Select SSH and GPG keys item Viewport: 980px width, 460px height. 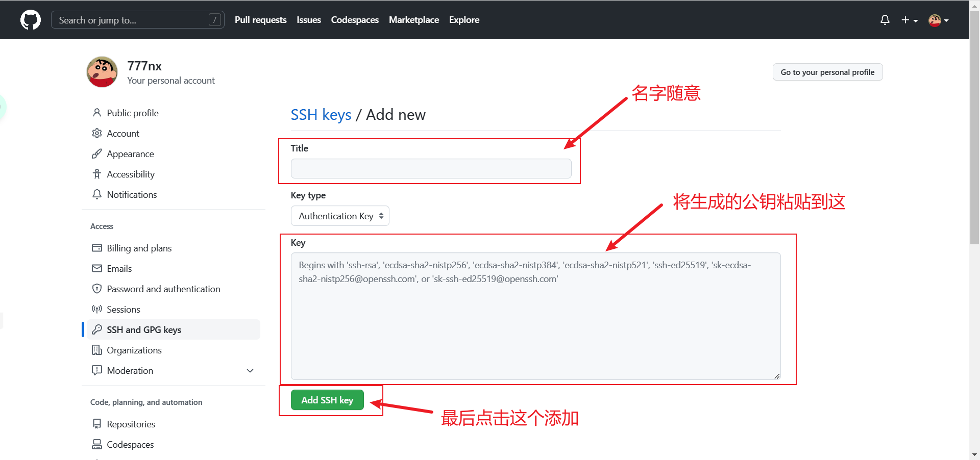tap(174, 329)
